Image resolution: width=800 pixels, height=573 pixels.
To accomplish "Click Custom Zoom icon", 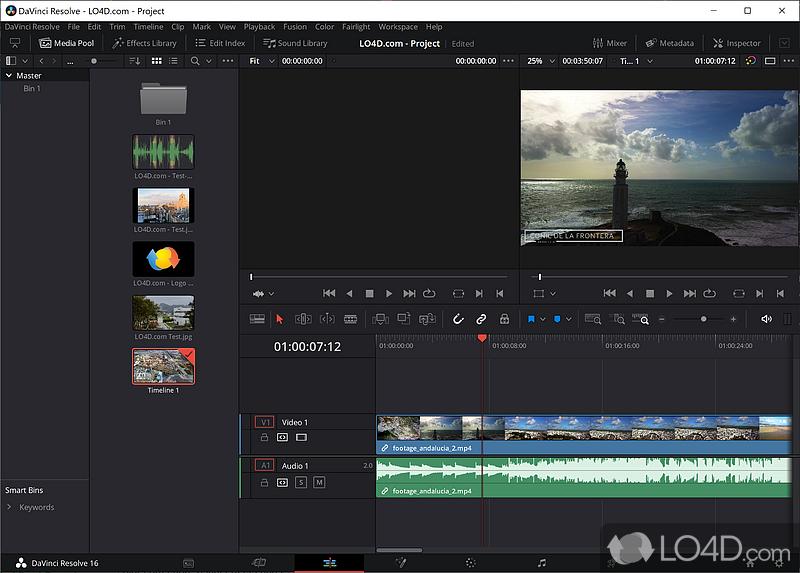I will (x=640, y=319).
